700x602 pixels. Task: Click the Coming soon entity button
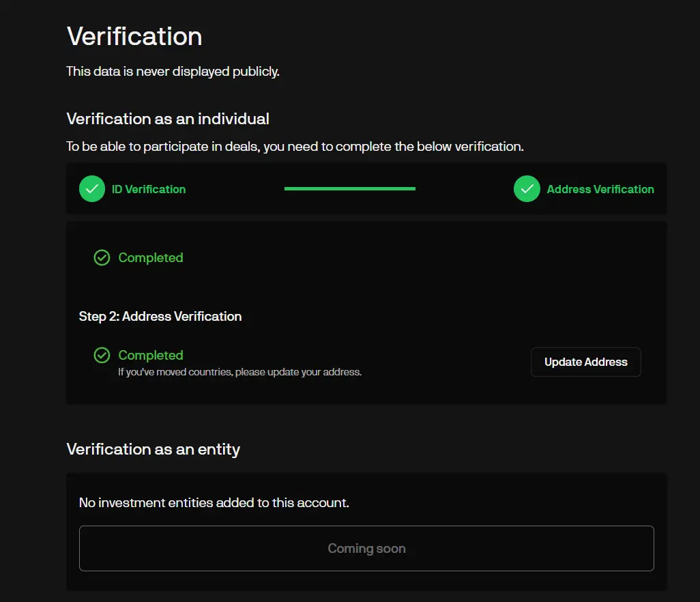366,548
